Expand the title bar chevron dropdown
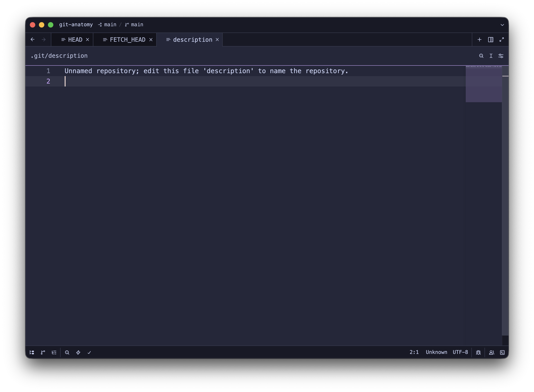This screenshot has width=534, height=392. tap(502, 25)
